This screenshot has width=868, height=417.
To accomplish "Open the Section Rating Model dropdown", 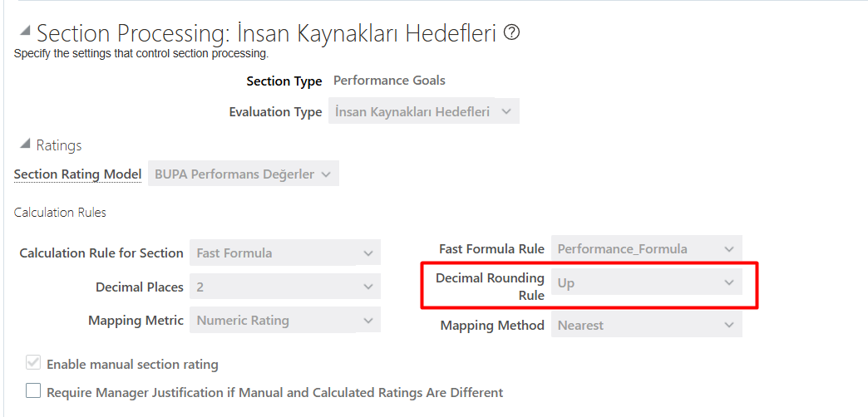I will 243,174.
